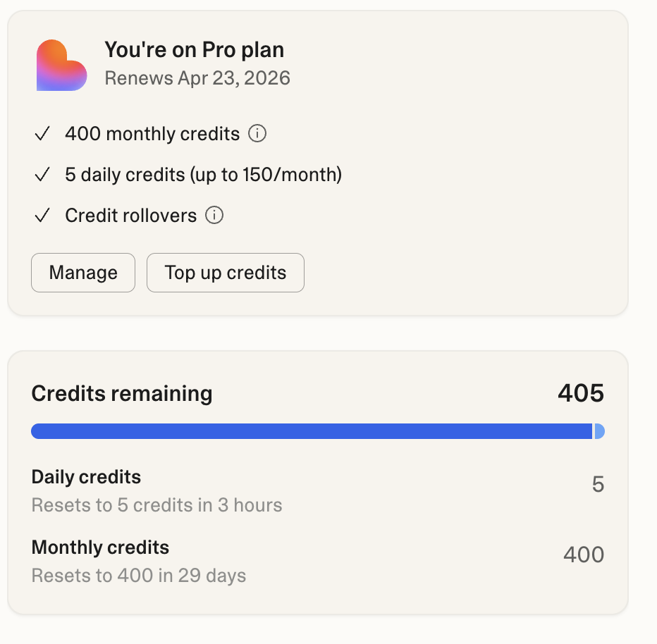Screen dimensions: 657x644
Task: Click "Resets to 5 credits in 3 hours"
Action: [156, 505]
